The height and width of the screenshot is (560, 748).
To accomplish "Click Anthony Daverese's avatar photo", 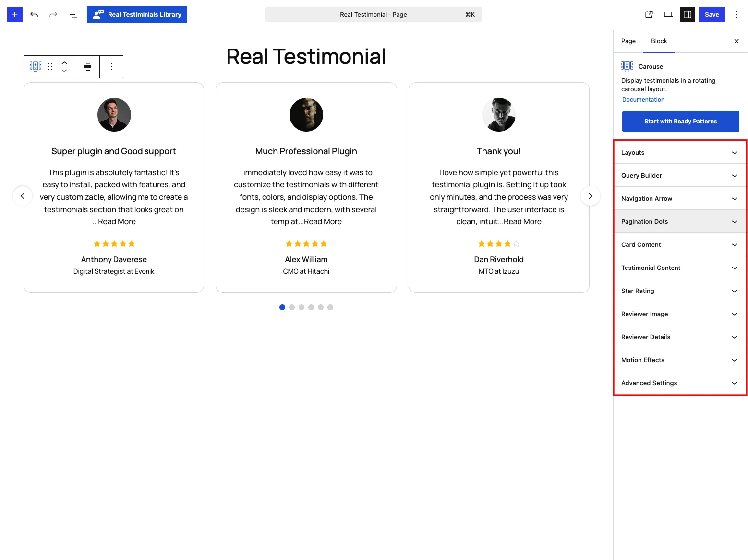I will coord(114,115).
